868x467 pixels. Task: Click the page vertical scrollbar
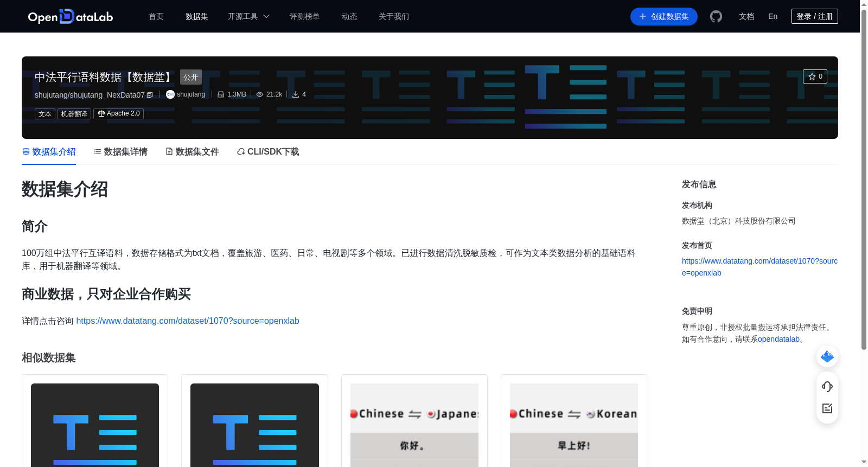[864, 179]
